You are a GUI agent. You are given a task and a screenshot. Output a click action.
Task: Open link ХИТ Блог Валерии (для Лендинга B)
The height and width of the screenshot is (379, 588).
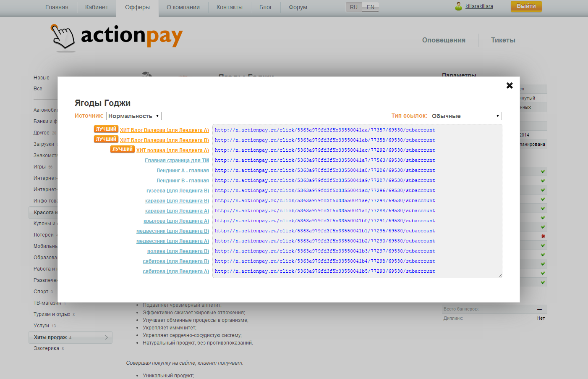165,140
